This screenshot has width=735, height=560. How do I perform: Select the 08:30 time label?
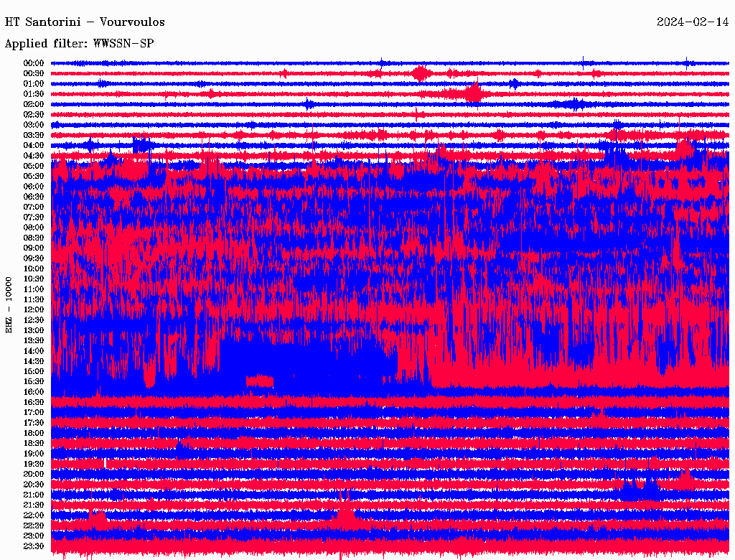pyautogui.click(x=34, y=238)
